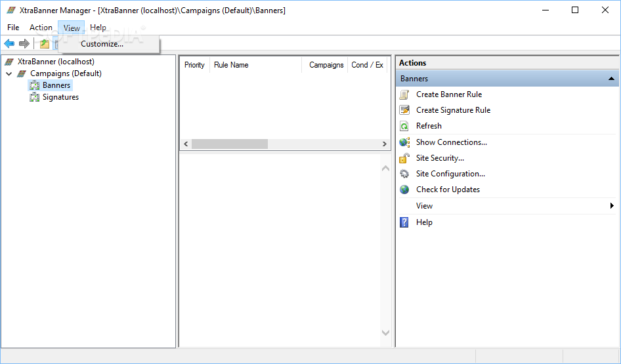The height and width of the screenshot is (364, 621).
Task: Click the Forward arrow toolbar icon
Action: pyautogui.click(x=24, y=43)
